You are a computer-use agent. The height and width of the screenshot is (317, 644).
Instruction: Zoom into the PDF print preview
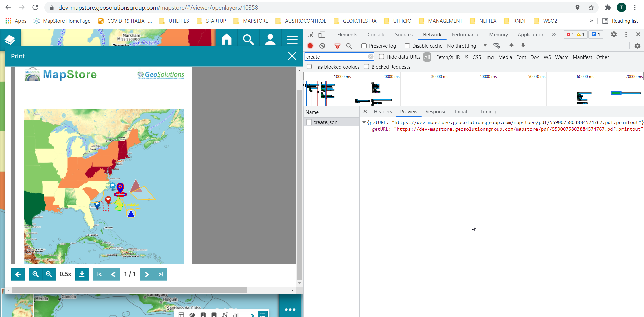pos(35,274)
